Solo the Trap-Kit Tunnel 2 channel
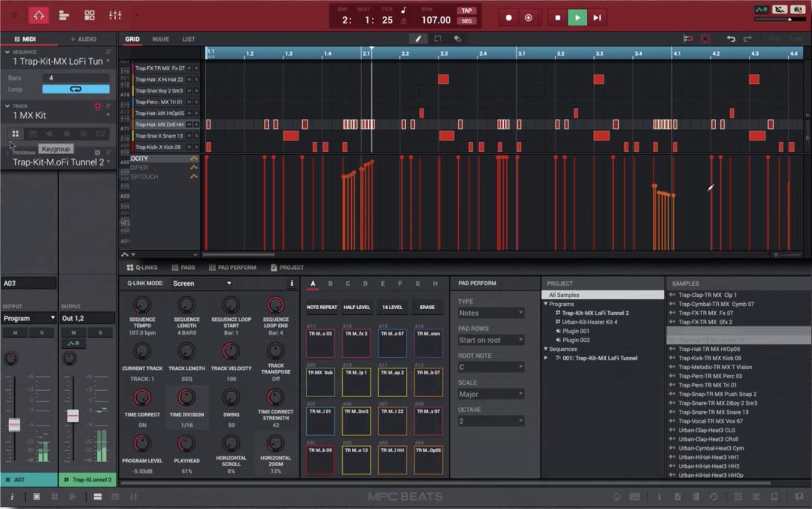The height and width of the screenshot is (509, 812). (x=99, y=332)
